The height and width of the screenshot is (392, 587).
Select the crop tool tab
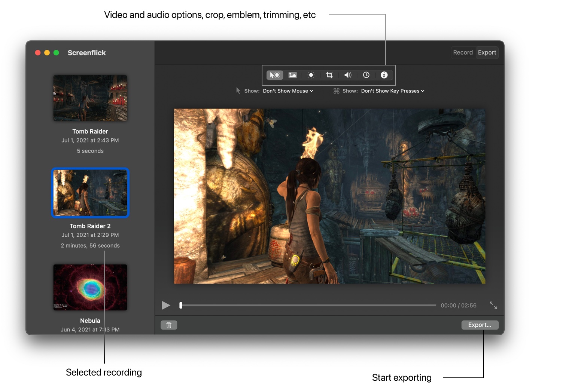(329, 75)
